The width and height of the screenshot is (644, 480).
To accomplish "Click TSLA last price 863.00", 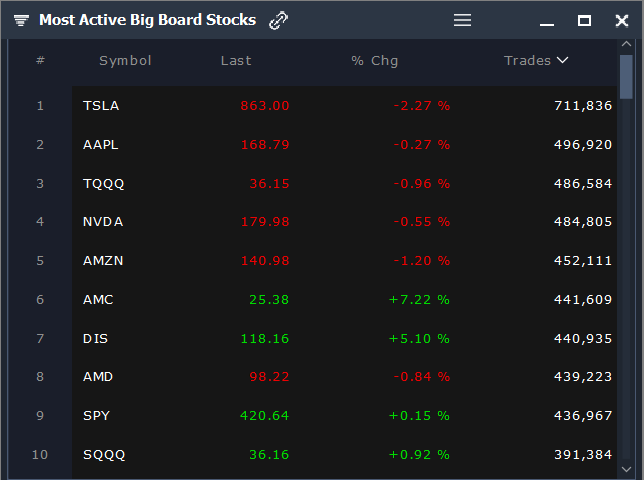I will pyautogui.click(x=265, y=106).
